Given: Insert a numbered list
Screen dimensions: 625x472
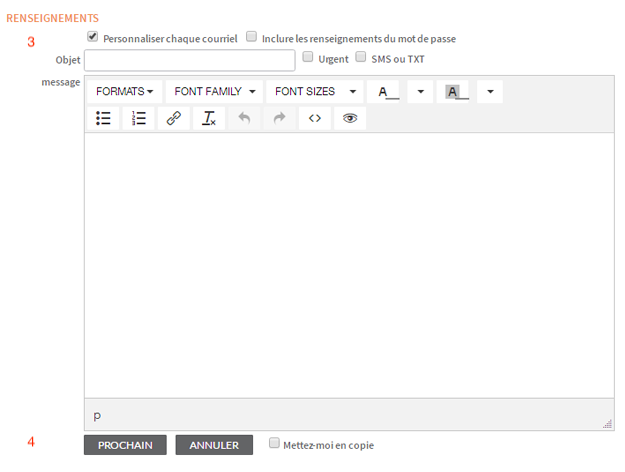Looking at the screenshot, I should (138, 118).
